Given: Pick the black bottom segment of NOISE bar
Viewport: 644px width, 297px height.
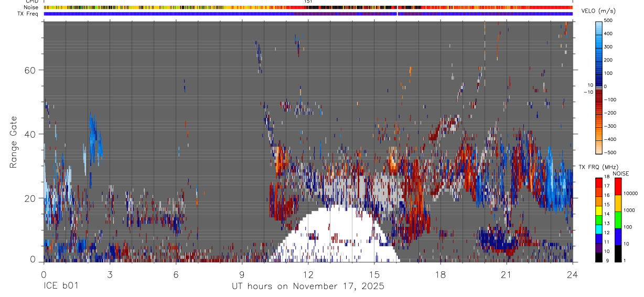Looking at the screenshot, I should tap(618, 254).
